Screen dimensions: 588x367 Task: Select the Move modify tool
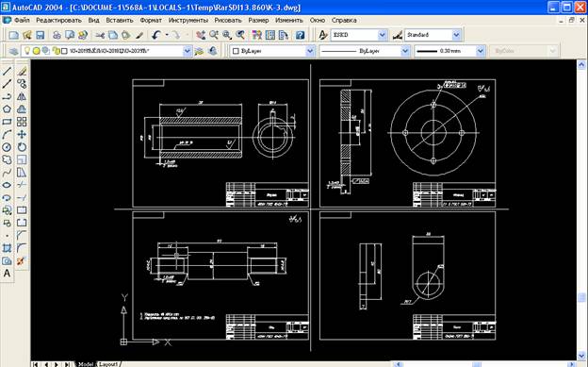coord(22,134)
